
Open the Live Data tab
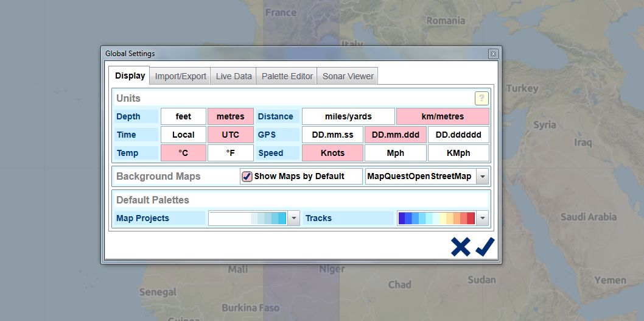click(234, 76)
